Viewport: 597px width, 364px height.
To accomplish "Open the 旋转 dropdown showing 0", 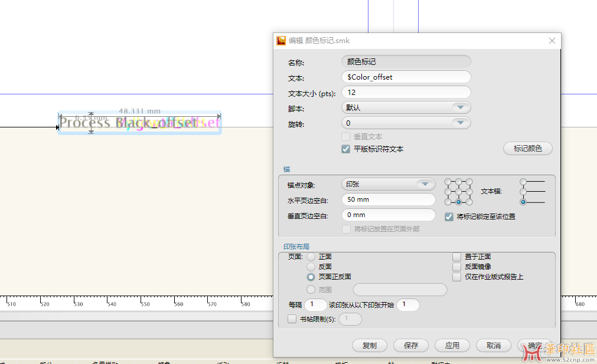I will tap(406, 123).
